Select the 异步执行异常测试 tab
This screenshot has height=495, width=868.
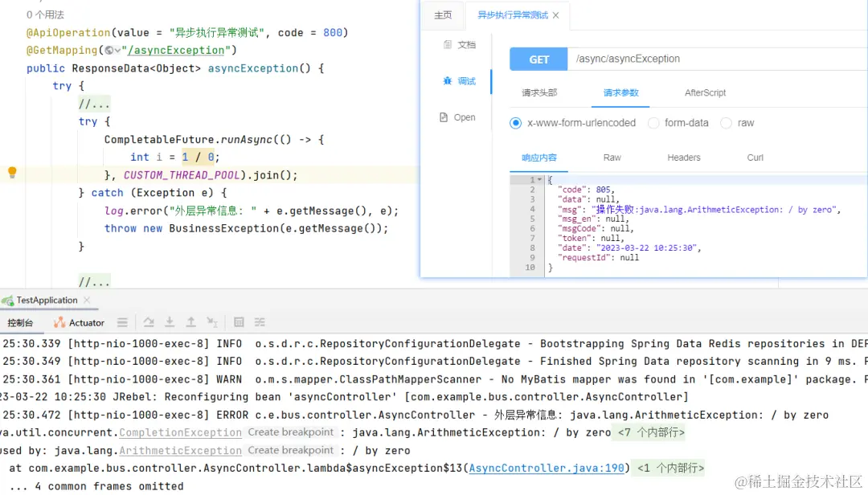[x=513, y=15]
